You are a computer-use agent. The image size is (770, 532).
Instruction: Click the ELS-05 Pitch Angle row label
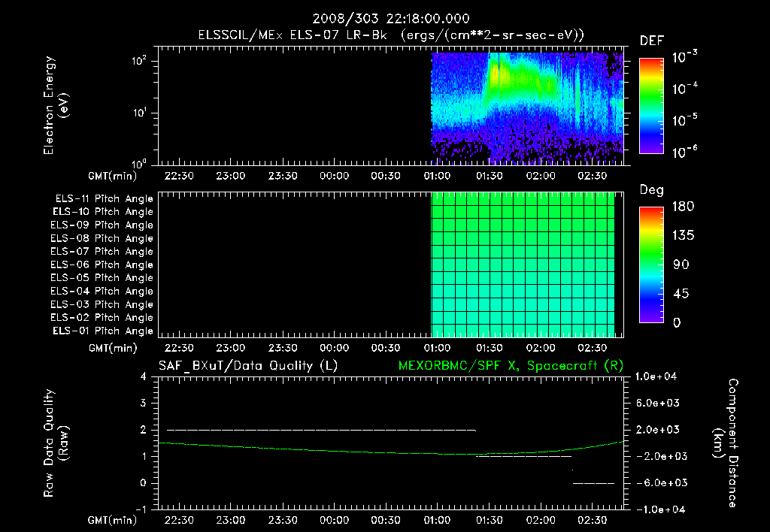[102, 278]
